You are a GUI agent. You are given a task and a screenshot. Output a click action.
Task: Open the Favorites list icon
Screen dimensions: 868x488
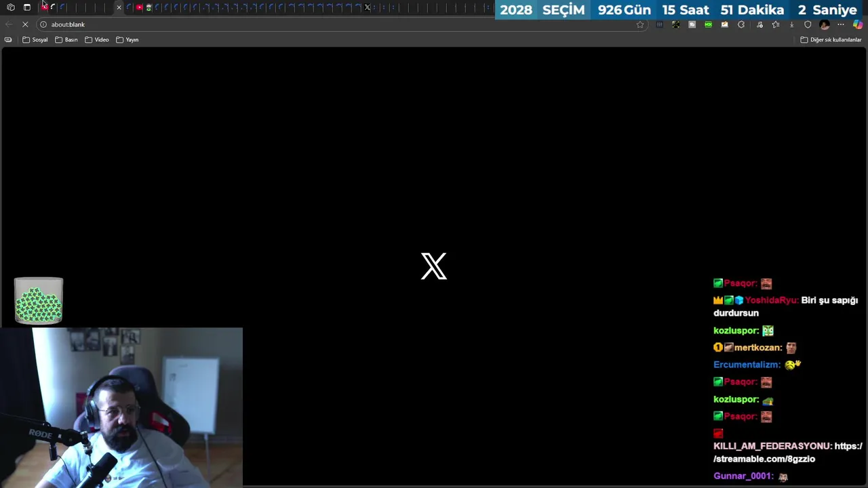tap(775, 24)
